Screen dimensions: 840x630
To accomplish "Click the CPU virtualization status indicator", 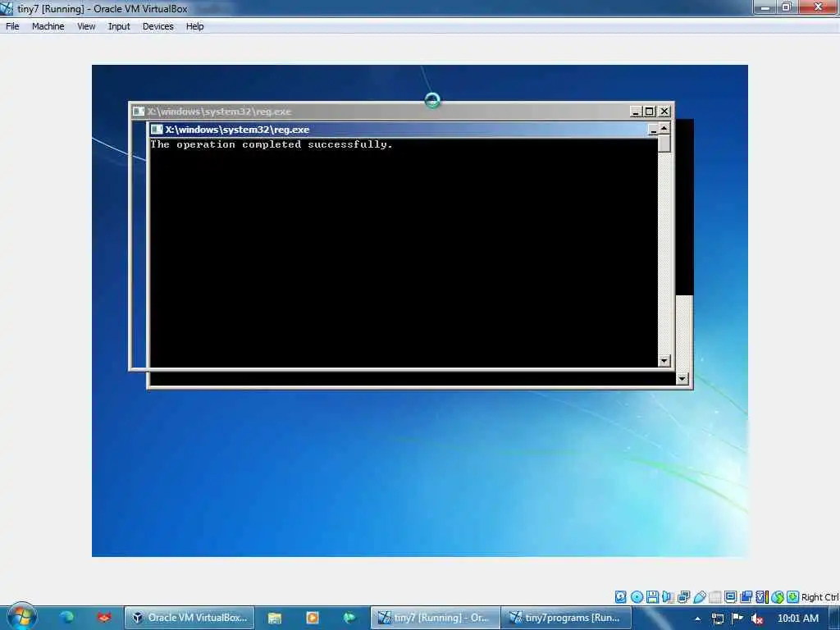I will click(762, 597).
